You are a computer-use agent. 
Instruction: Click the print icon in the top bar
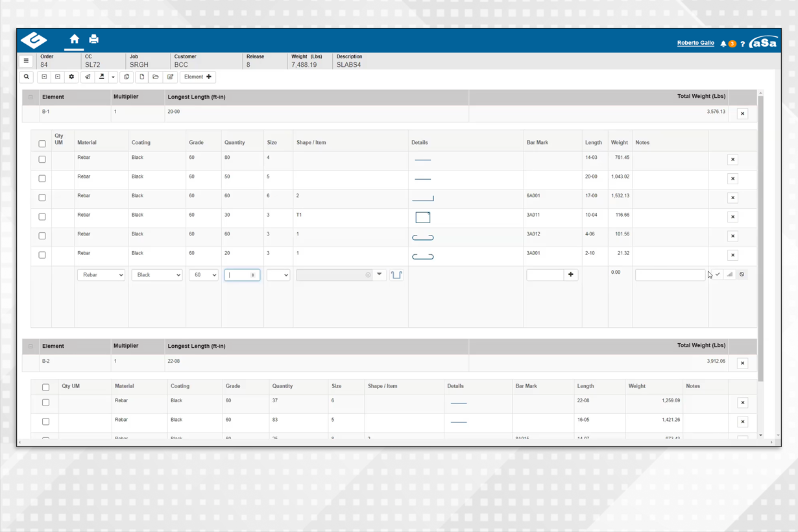tap(93, 39)
